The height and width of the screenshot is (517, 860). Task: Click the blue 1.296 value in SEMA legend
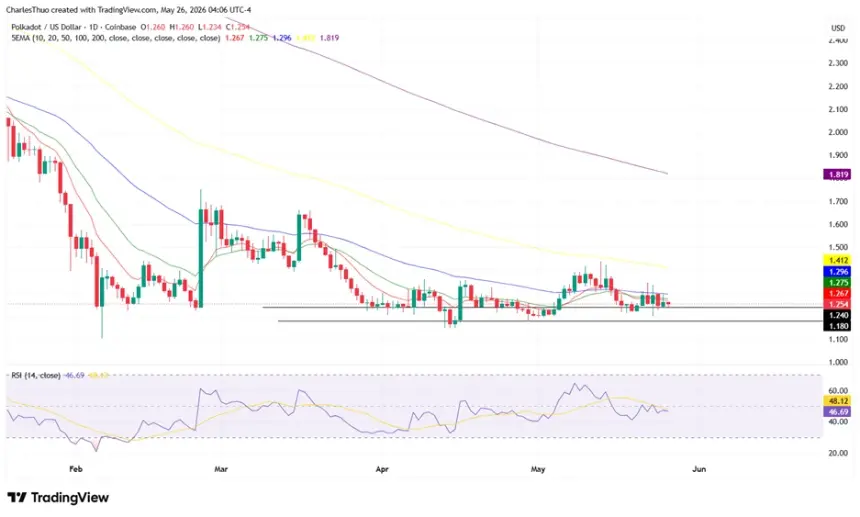coord(282,38)
